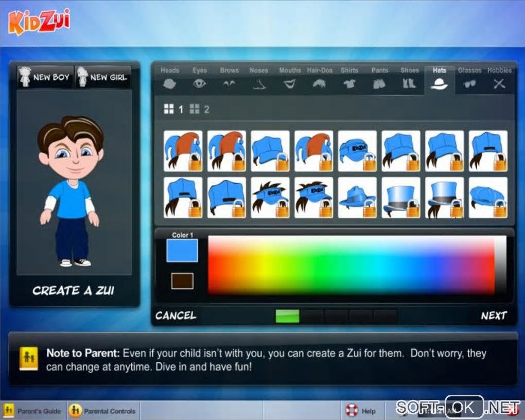Viewport: 525px width, 420px height.
Task: Click New Girl button
Action: coord(103,77)
